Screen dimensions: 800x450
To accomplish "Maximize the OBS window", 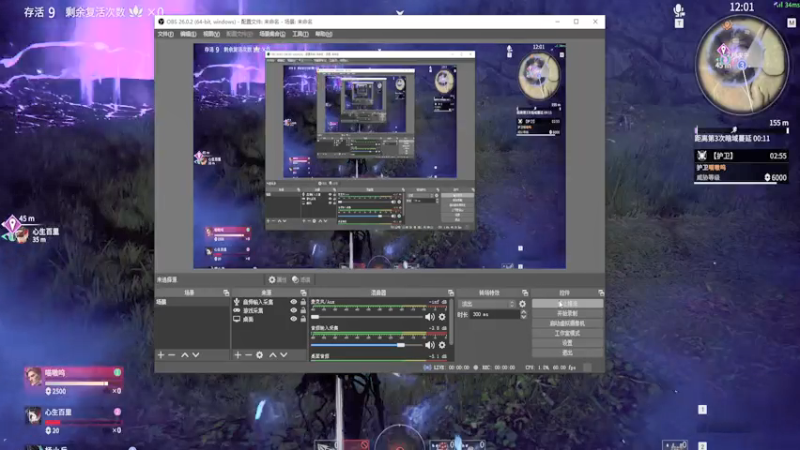I will pyautogui.click(x=576, y=22).
